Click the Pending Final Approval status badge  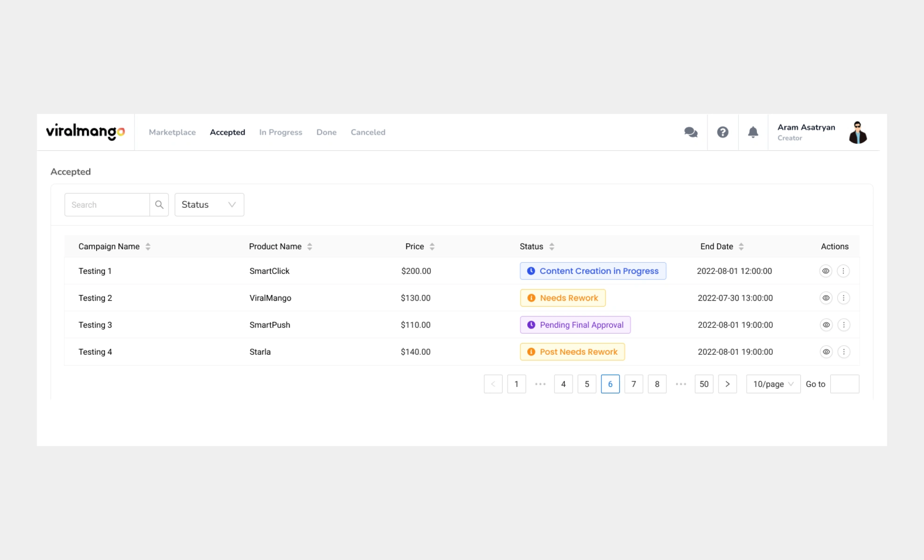(x=575, y=325)
